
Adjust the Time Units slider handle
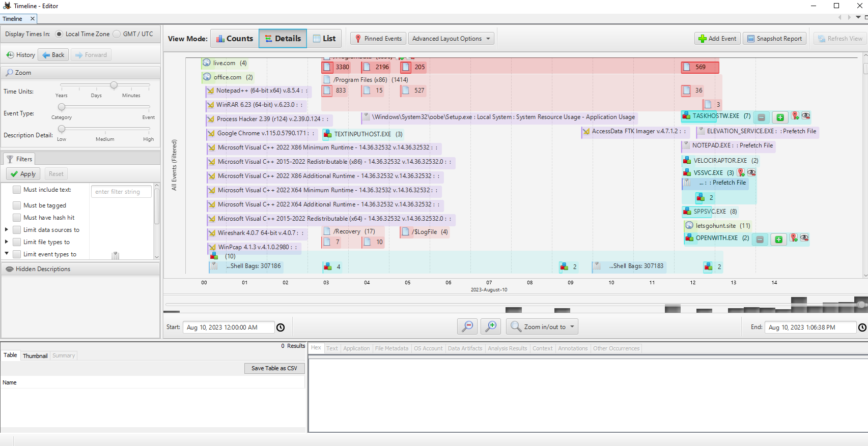[x=114, y=85]
